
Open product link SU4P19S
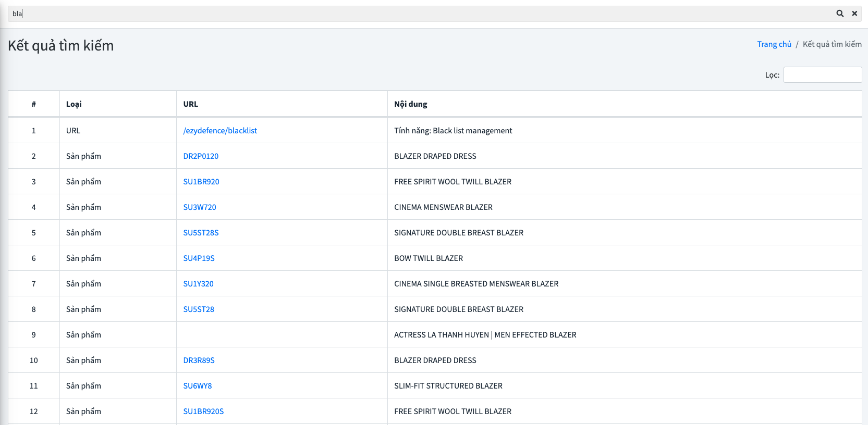[x=199, y=258]
